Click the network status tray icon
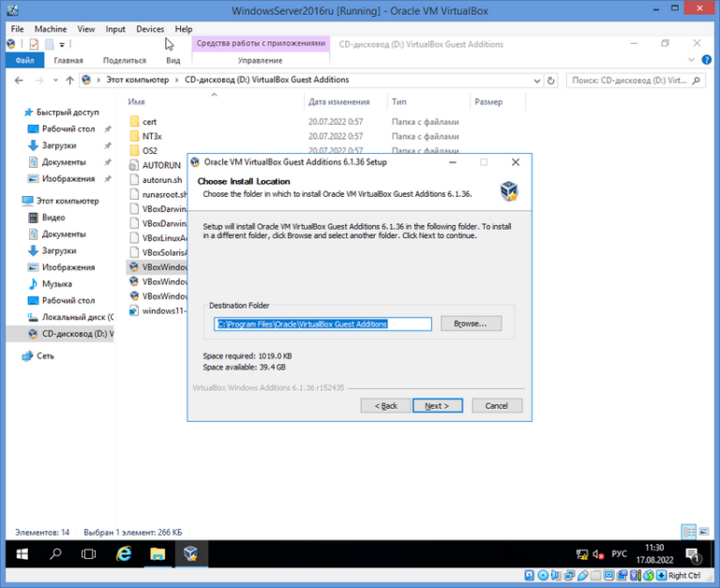 580,553
